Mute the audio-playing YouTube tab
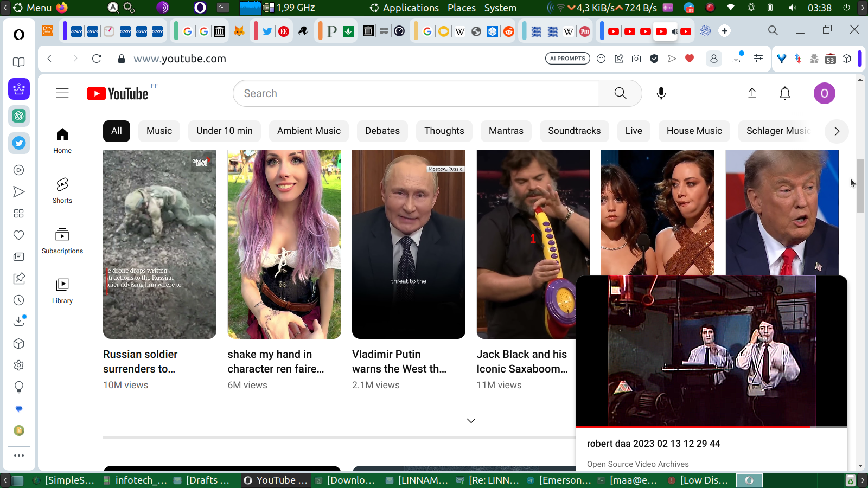Image resolution: width=868 pixels, height=488 pixels. click(x=674, y=31)
